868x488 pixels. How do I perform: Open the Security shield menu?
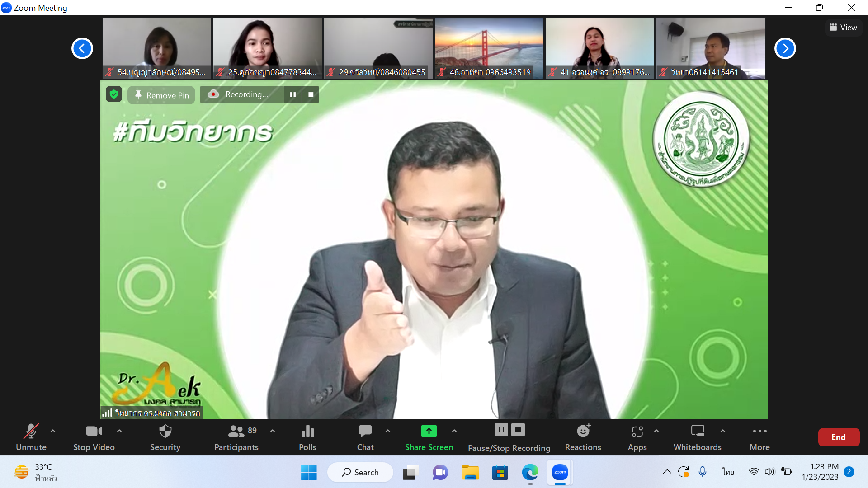coord(165,437)
